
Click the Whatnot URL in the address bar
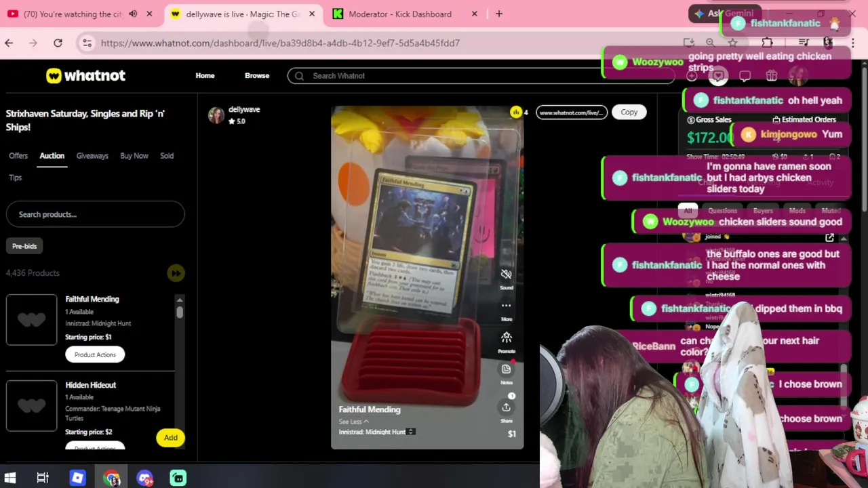pos(280,43)
